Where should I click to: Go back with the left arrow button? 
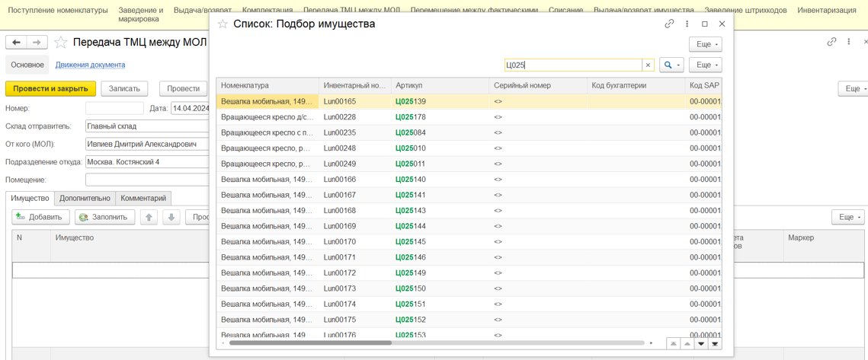pyautogui.click(x=16, y=43)
